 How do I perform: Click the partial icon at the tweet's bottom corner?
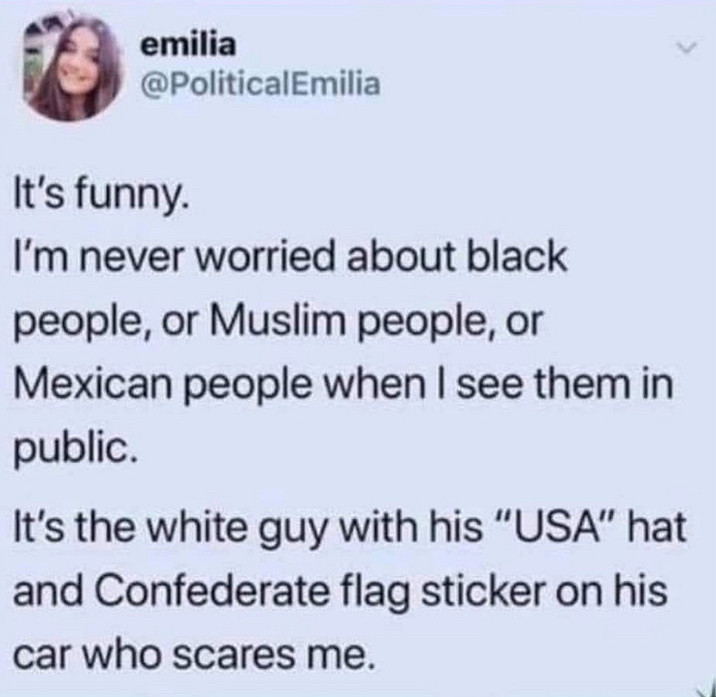click(x=707, y=690)
